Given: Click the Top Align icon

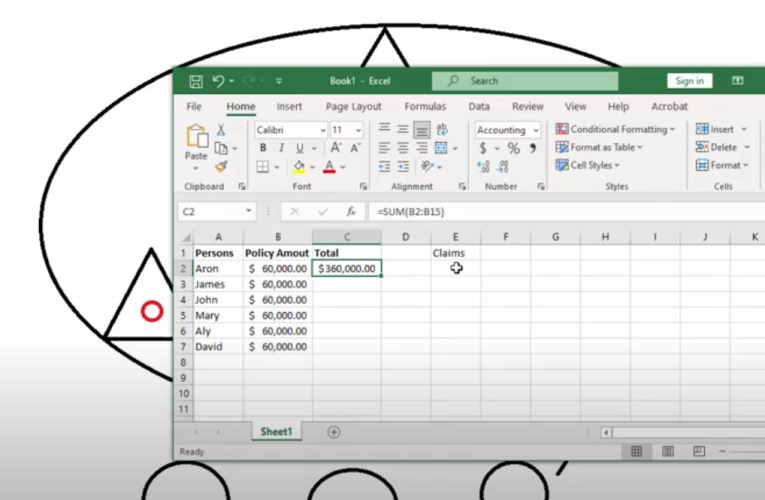Looking at the screenshot, I should coord(384,129).
